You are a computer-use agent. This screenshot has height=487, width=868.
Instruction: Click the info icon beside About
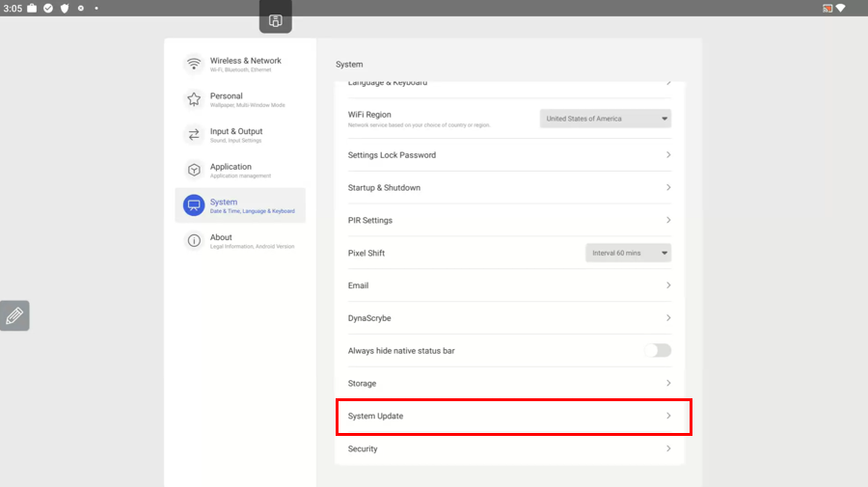point(194,240)
